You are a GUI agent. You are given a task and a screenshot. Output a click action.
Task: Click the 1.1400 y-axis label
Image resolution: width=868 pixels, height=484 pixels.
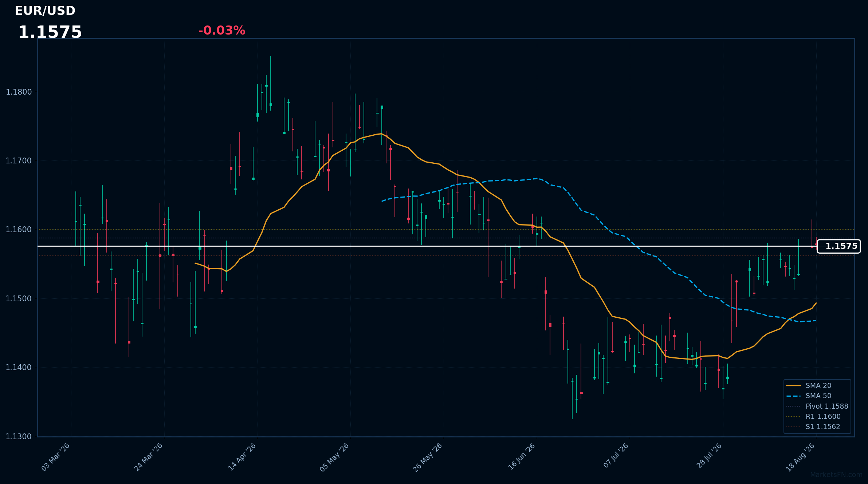tap(19, 368)
